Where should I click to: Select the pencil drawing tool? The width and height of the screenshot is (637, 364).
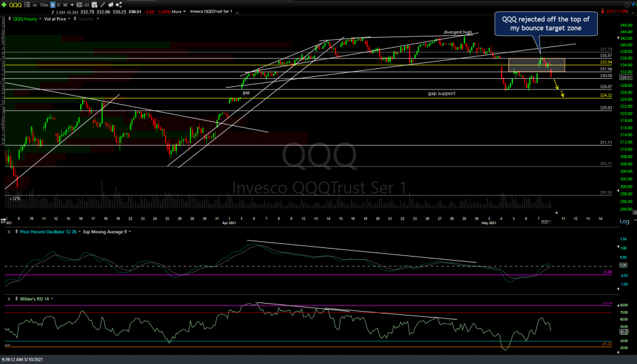point(103,5)
